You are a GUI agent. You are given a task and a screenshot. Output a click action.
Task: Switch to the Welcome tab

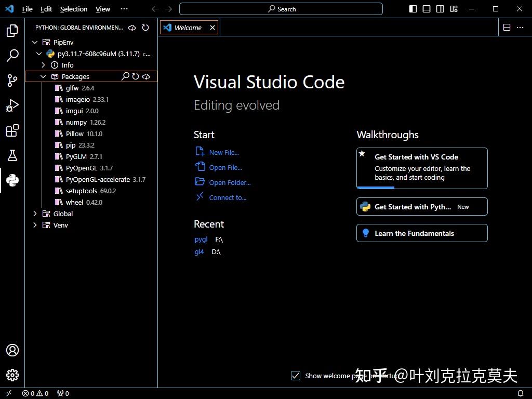[188, 28]
